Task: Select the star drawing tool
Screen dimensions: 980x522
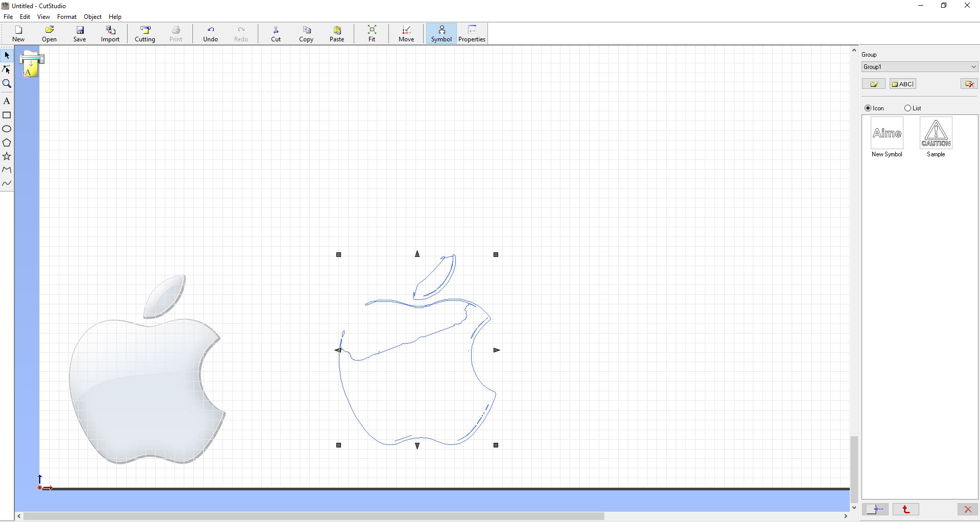Action: point(7,156)
